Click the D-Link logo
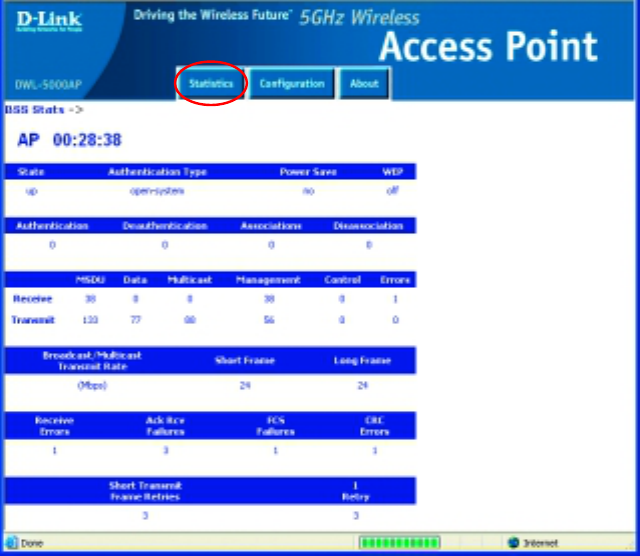640x556 pixels. tap(49, 21)
